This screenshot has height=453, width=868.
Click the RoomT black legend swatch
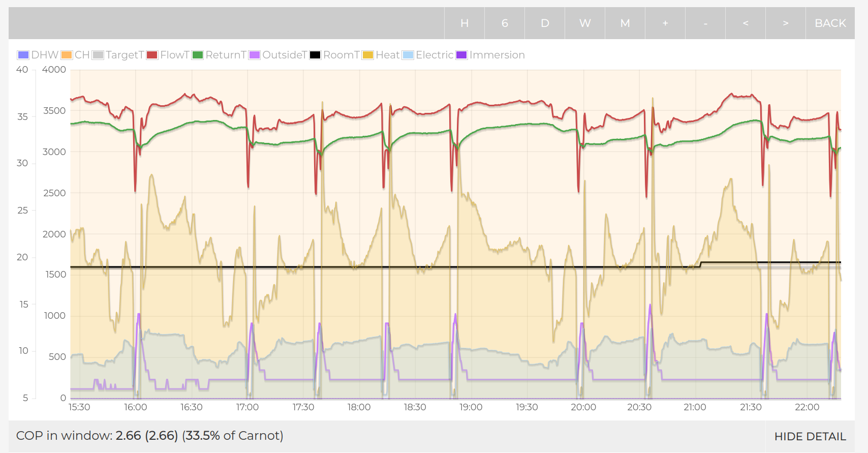click(315, 55)
